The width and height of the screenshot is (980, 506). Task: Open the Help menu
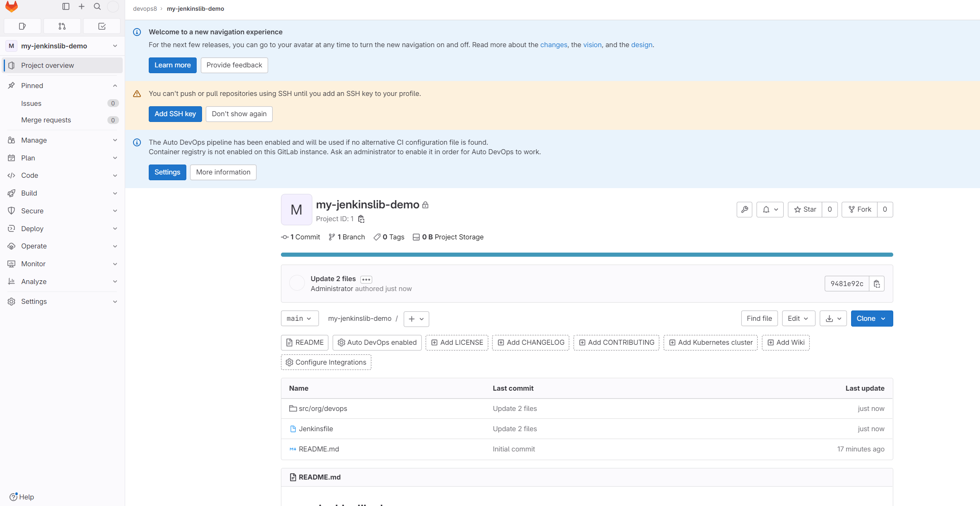coord(22,497)
